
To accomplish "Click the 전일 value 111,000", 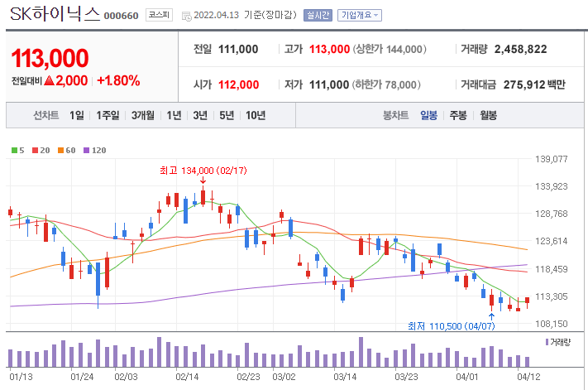I will (x=238, y=49).
